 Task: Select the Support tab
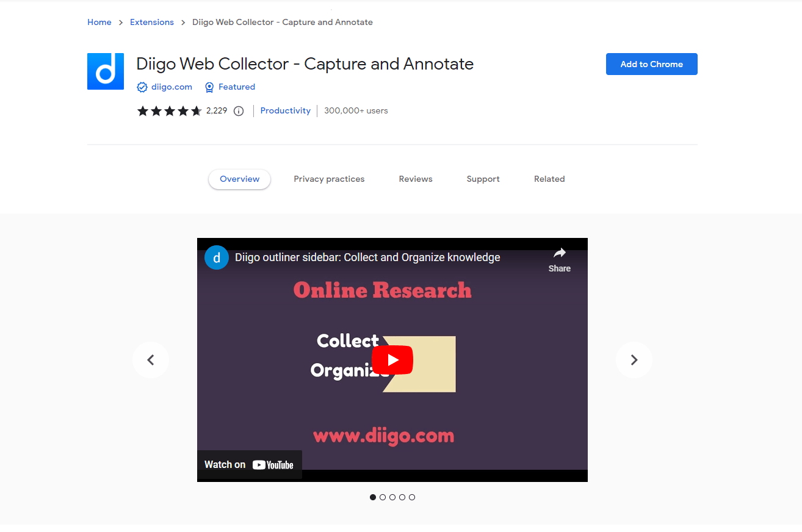coord(483,179)
